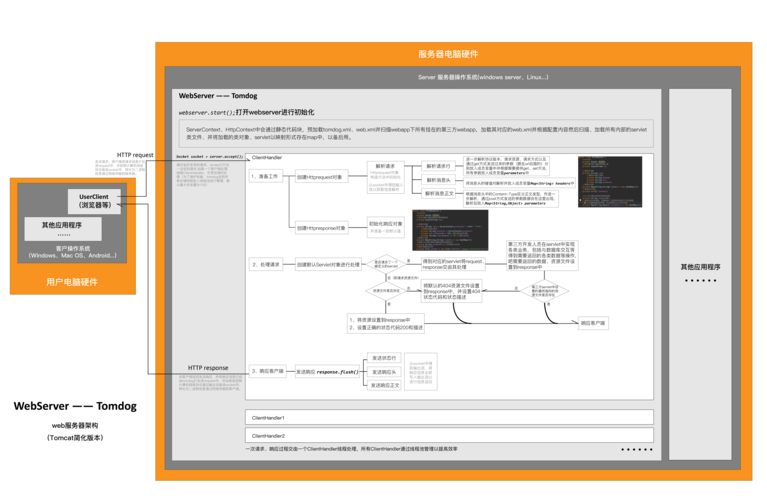Select the '用户电脑硬件' label
This screenshot has height=500, width=767.
[x=72, y=282]
